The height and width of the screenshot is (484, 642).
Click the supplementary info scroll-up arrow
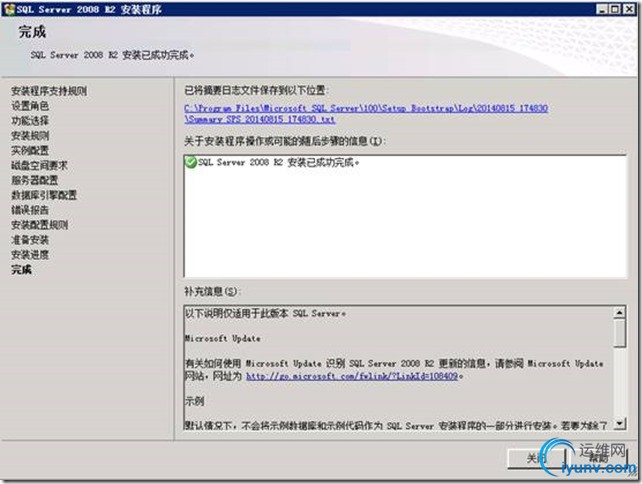[x=619, y=313]
